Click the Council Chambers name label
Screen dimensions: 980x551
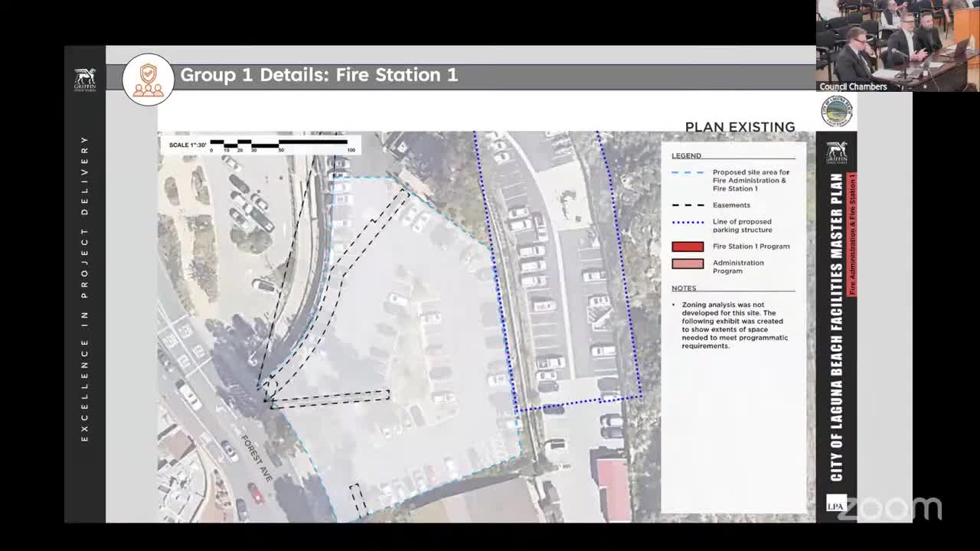(853, 86)
